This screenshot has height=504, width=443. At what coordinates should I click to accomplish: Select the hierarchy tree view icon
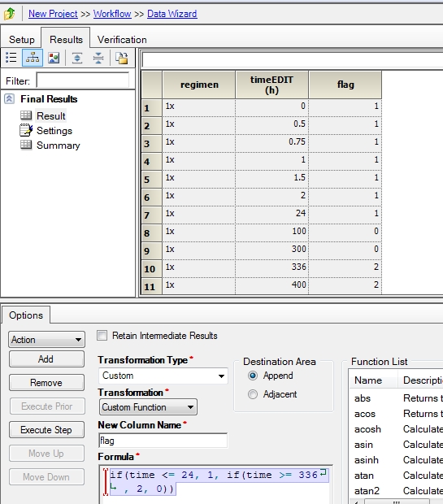tap(33, 58)
